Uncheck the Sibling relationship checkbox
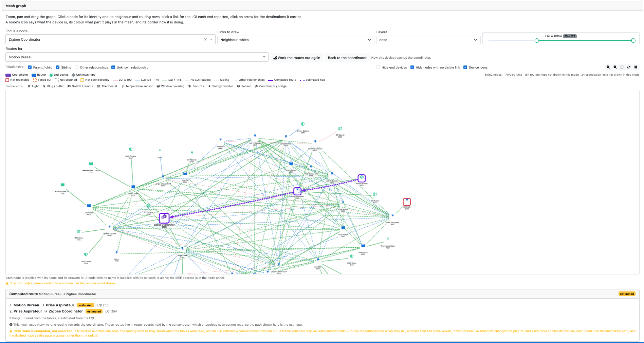The image size is (644, 343). coord(58,67)
